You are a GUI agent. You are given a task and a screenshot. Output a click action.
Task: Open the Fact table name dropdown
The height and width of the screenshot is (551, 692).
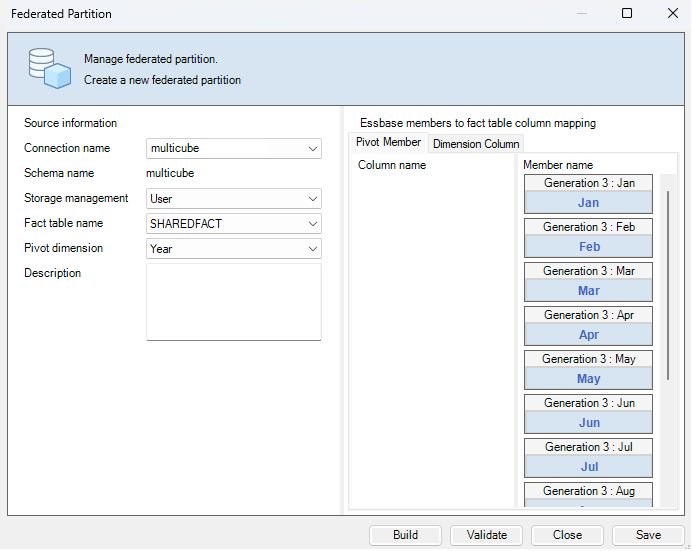[313, 224]
